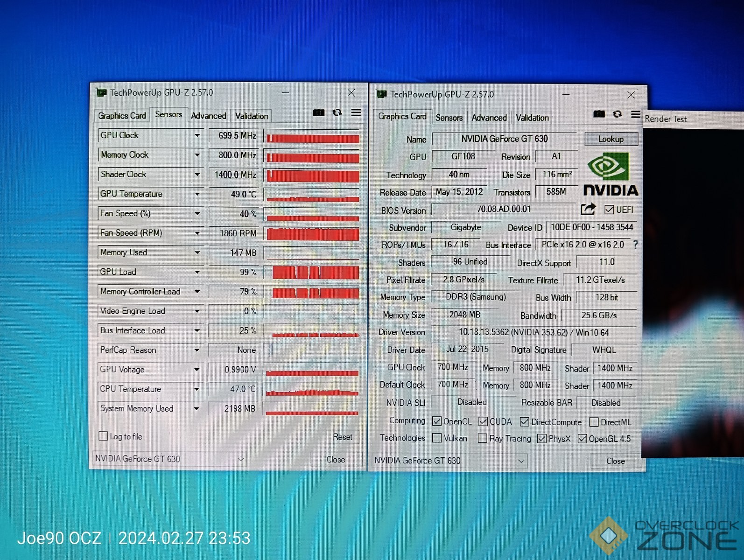The height and width of the screenshot is (560, 744).
Task: Open the Video Engine Load dropdown arrow
Action: coord(197,311)
